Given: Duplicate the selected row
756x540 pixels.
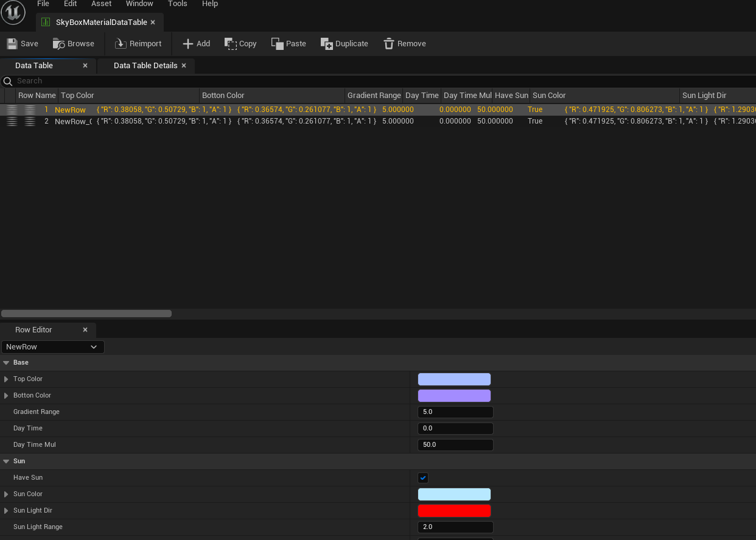Looking at the screenshot, I should click(327, 44).
